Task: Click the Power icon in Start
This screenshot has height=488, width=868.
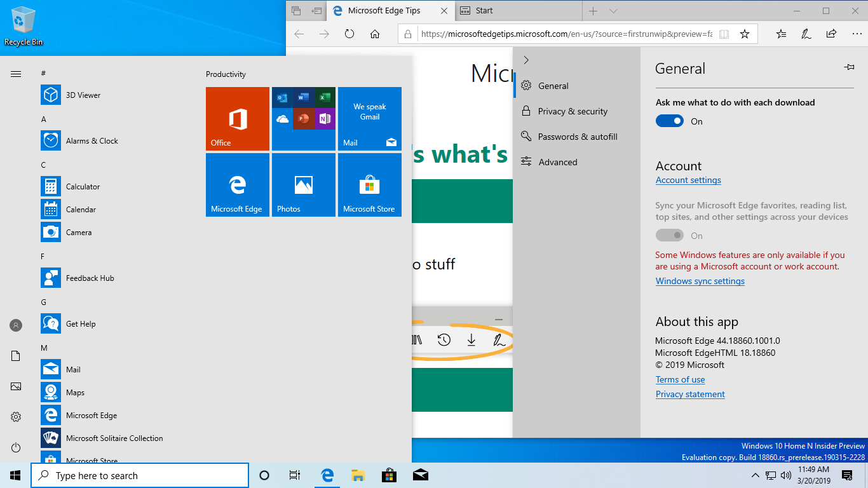Action: [16, 447]
